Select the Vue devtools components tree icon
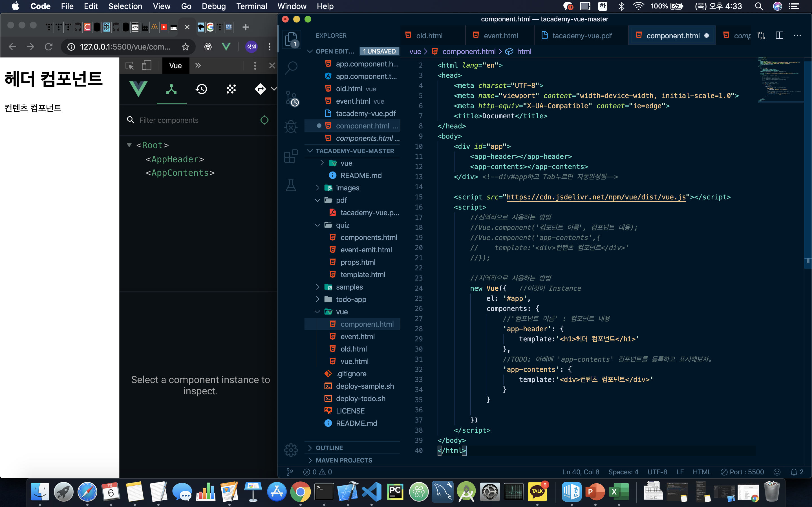This screenshot has height=507, width=812. pos(171,89)
